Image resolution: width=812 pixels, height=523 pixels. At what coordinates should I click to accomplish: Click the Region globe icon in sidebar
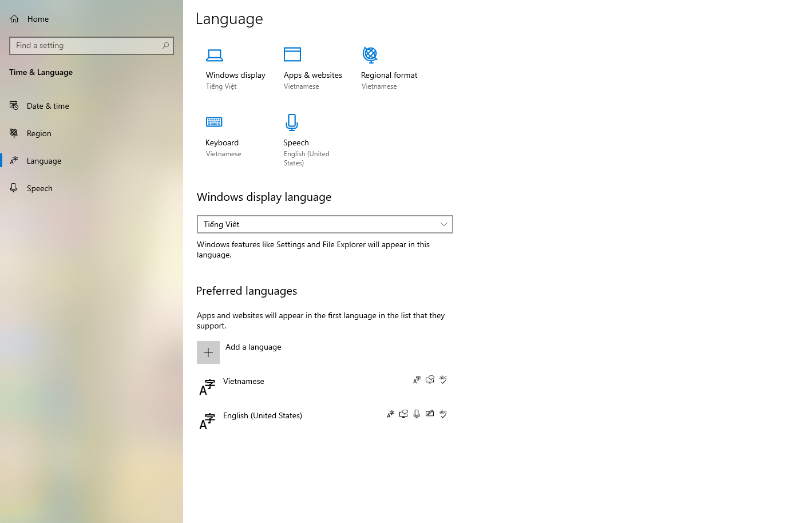[x=14, y=133]
